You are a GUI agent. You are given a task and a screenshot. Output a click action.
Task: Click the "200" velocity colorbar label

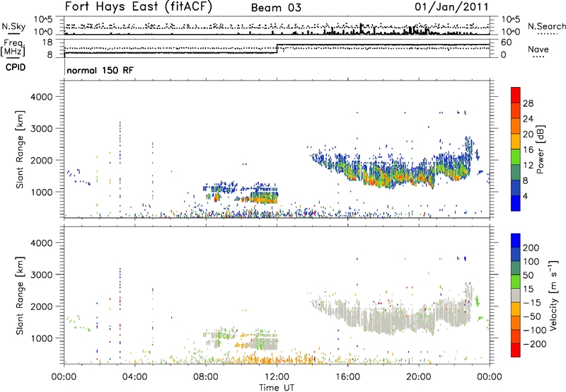[531, 248]
